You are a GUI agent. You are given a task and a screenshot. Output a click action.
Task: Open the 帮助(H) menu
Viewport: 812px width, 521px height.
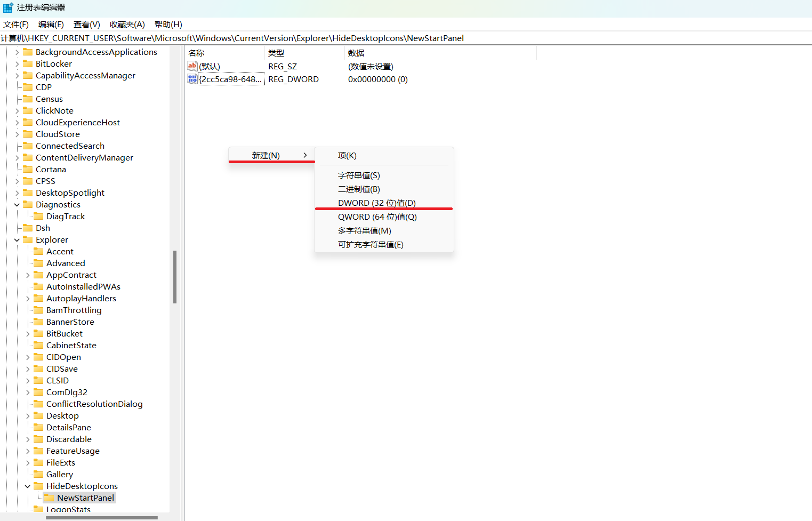(168, 25)
